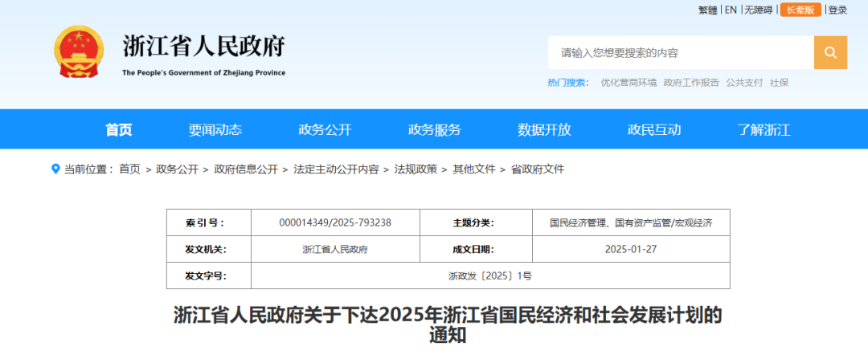Click the orange search magnifier button

(x=830, y=53)
